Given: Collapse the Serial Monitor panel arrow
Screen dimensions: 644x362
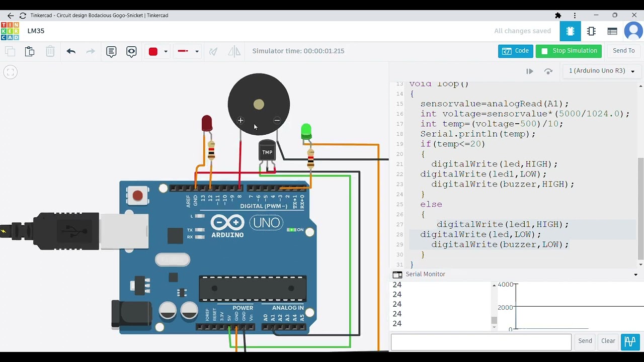Looking at the screenshot, I should [635, 275].
